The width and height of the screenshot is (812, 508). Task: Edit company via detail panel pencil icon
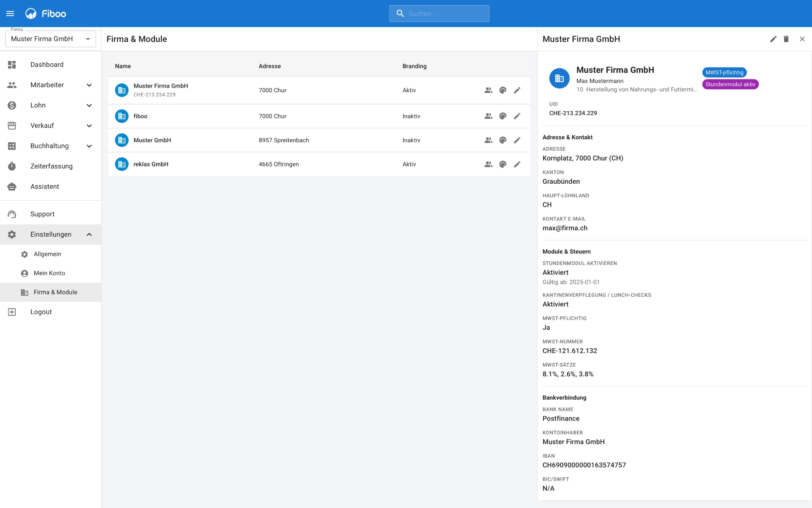(x=773, y=39)
